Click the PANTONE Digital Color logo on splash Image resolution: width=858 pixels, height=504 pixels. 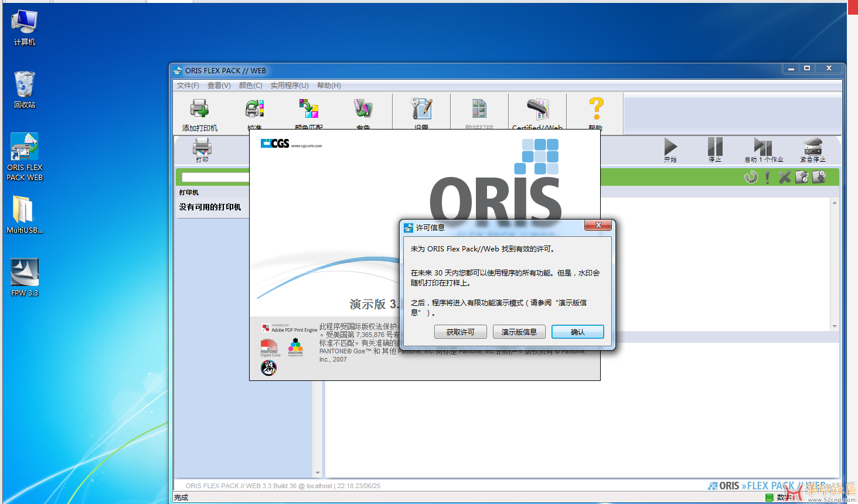270,348
